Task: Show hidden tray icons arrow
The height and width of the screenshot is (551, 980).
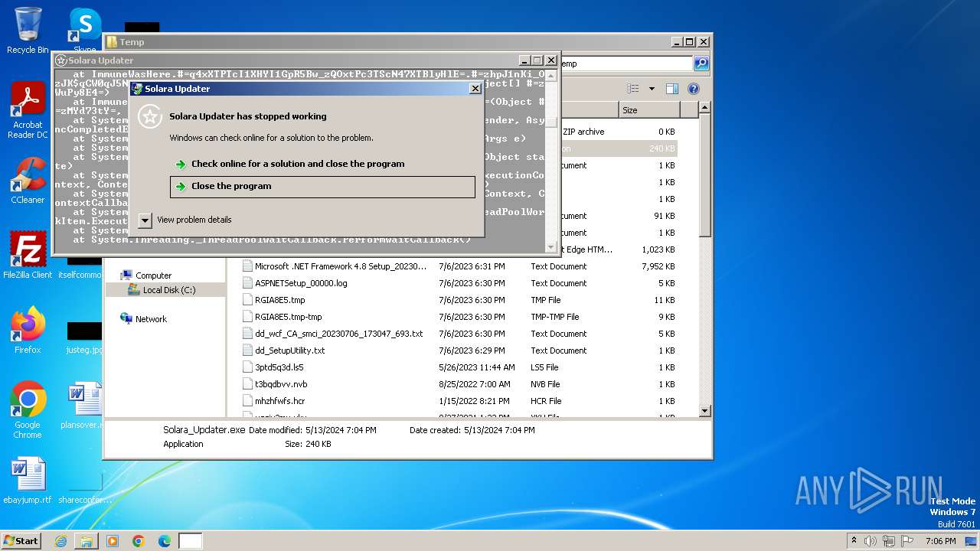Action: tap(854, 541)
